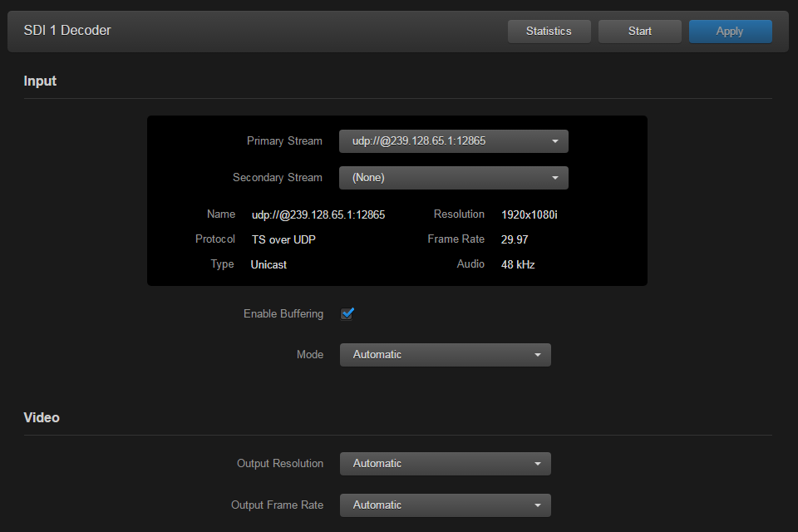This screenshot has height=532, width=798.
Task: Toggle buffering for the decoder input
Action: coord(347,313)
